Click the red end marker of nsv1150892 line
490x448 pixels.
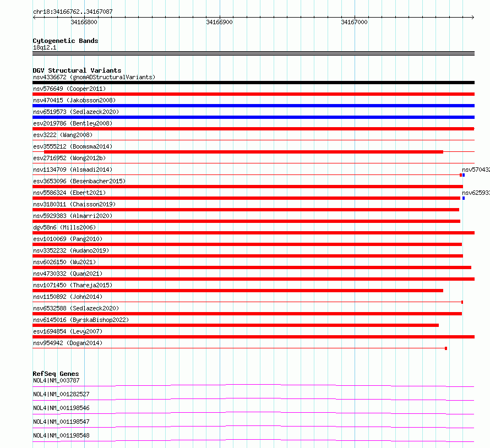(x=462, y=302)
